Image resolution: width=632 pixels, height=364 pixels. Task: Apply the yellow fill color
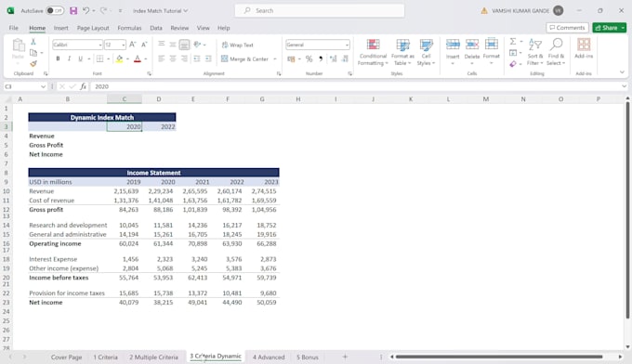tap(119, 58)
